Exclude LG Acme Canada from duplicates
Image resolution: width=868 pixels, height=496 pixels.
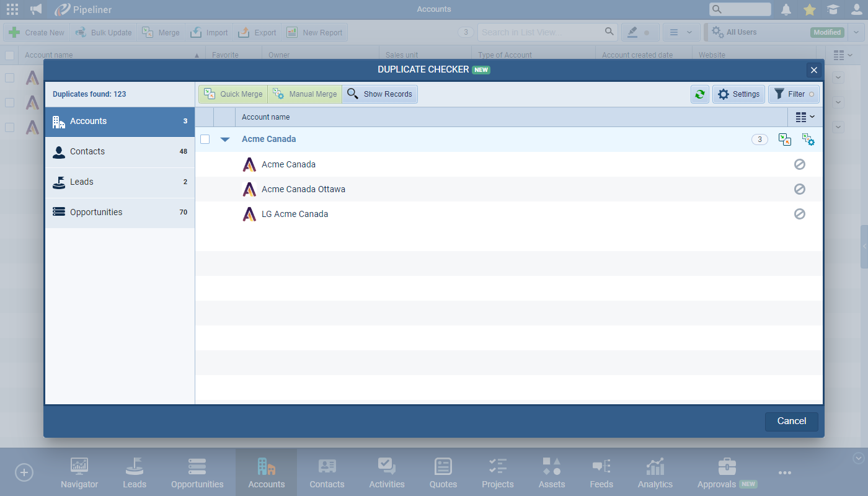(800, 214)
